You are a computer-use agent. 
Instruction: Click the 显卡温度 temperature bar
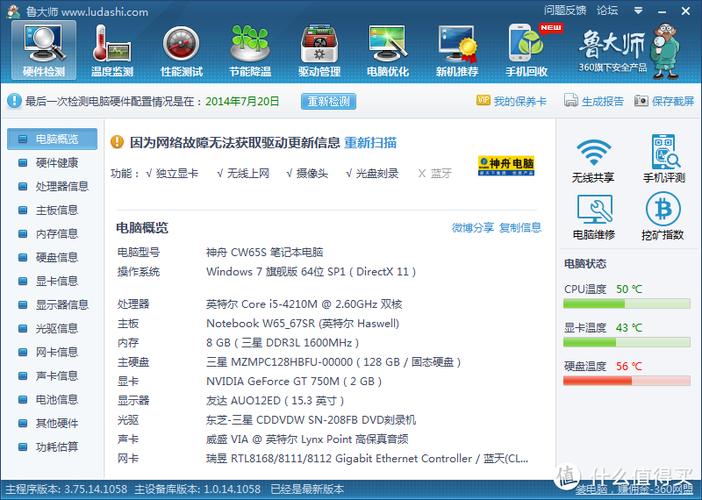point(626,343)
